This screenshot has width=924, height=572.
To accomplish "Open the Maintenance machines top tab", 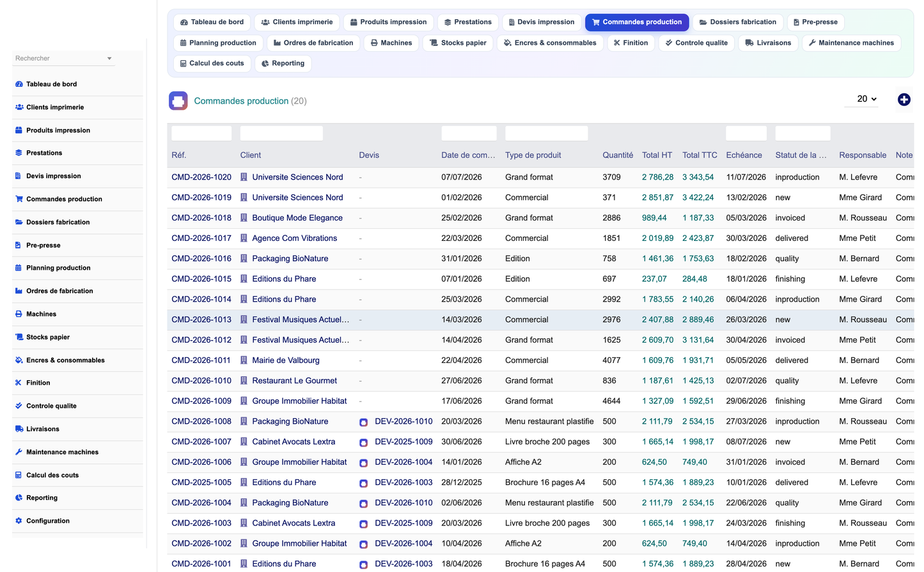I will (851, 43).
